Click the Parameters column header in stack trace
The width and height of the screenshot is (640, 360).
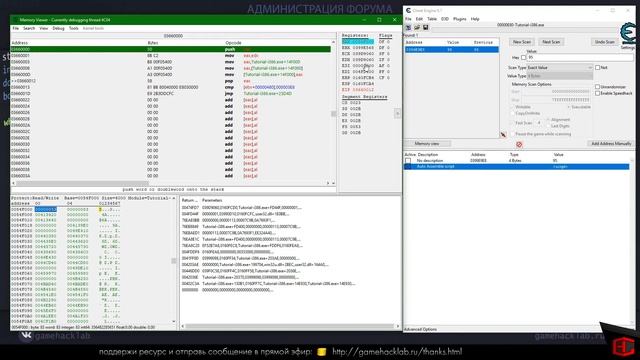coord(212,200)
